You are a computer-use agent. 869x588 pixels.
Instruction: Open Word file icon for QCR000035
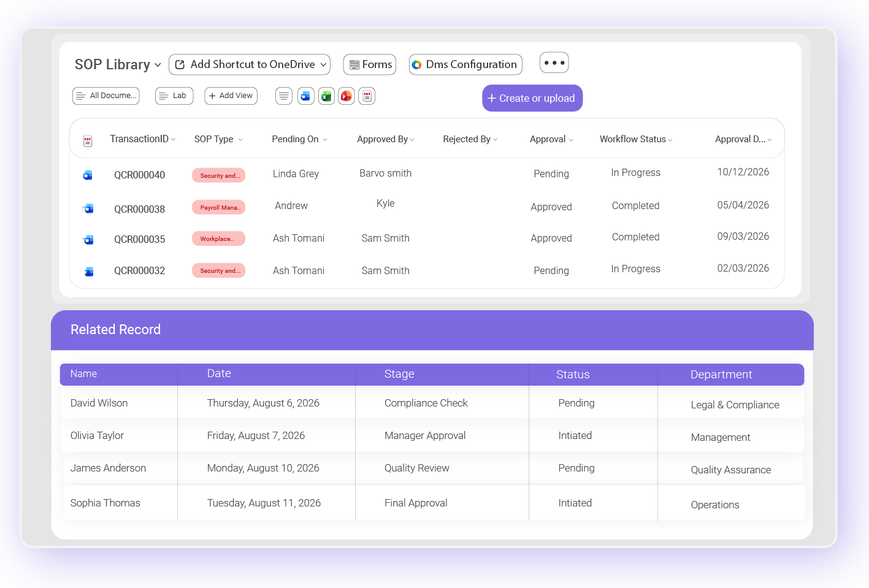(x=88, y=240)
